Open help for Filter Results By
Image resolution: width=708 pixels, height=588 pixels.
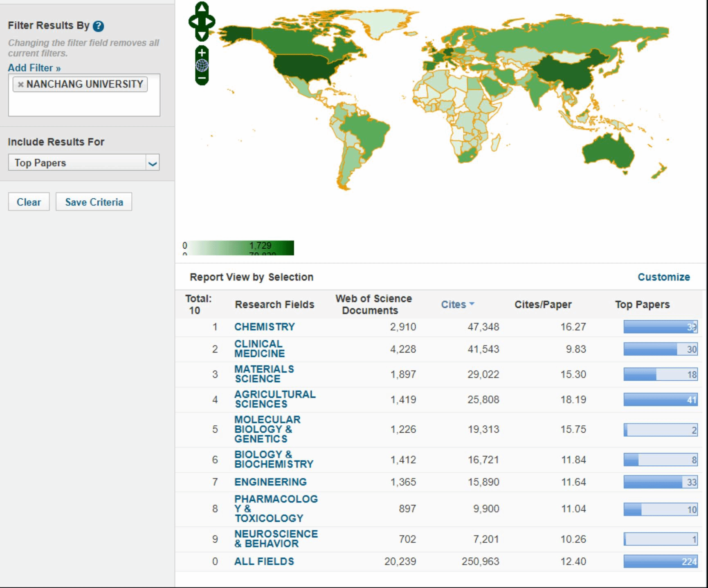pos(98,26)
